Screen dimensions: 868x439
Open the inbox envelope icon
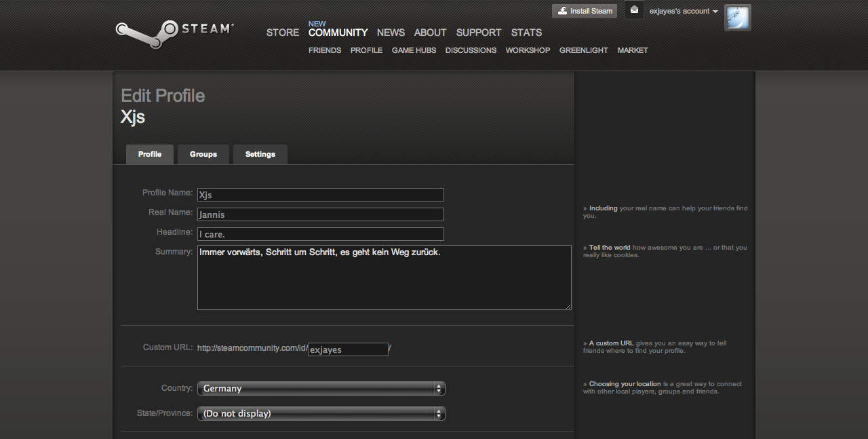(x=634, y=10)
